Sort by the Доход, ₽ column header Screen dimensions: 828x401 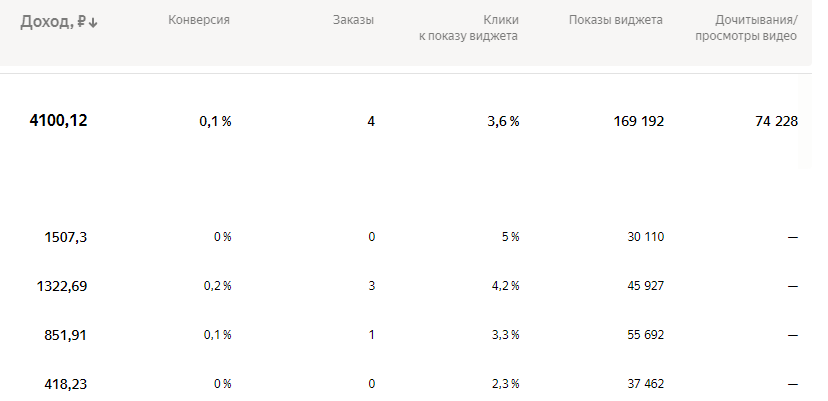[x=59, y=22]
